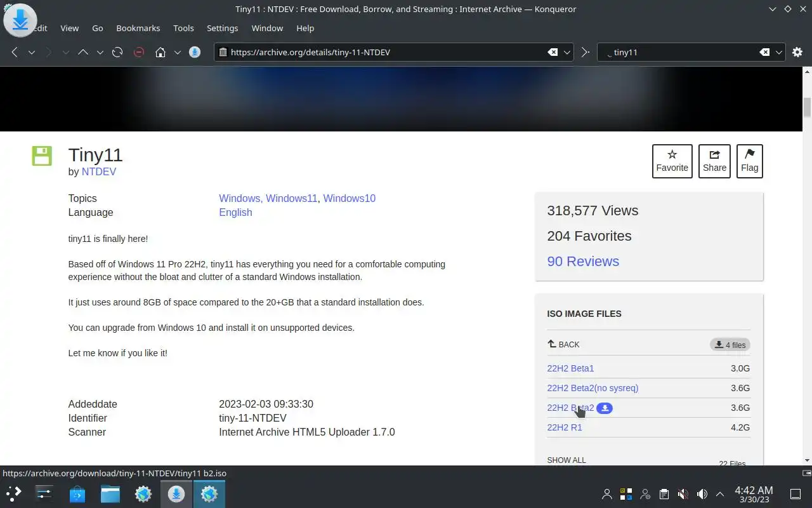Image resolution: width=812 pixels, height=508 pixels.
Task: Open the Bookmarks menu
Action: click(138, 28)
